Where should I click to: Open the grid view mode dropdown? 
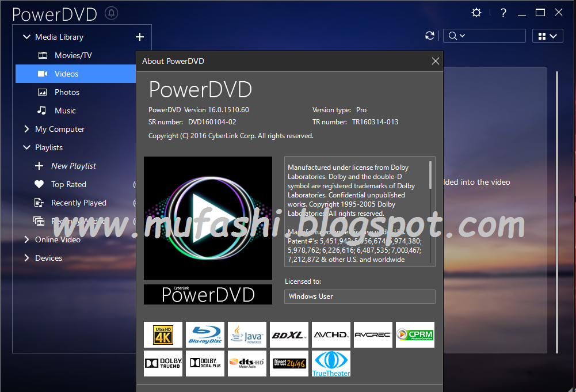point(547,36)
